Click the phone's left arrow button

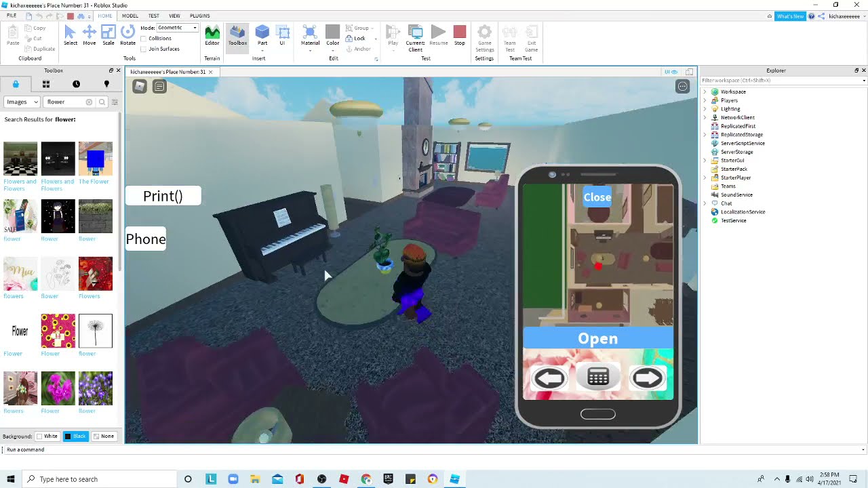coord(549,378)
